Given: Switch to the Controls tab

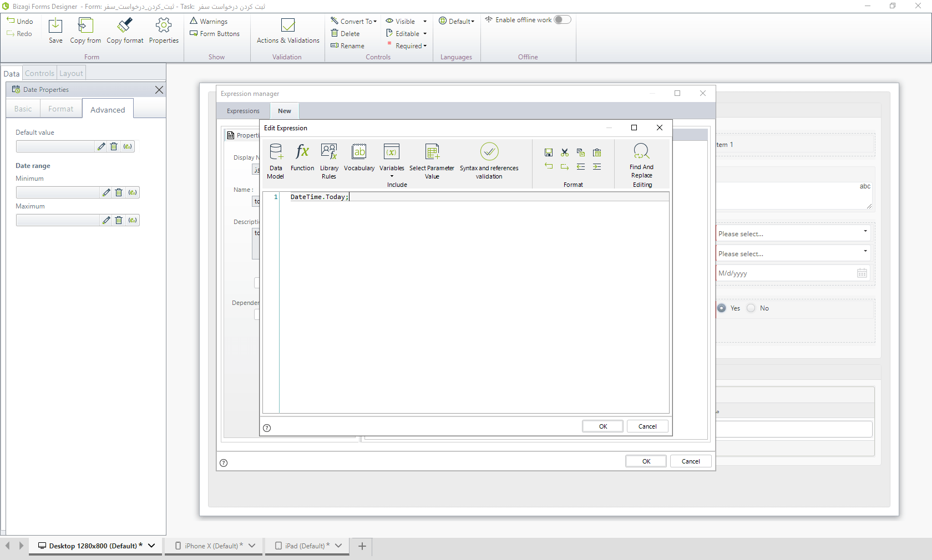Looking at the screenshot, I should tap(39, 73).
